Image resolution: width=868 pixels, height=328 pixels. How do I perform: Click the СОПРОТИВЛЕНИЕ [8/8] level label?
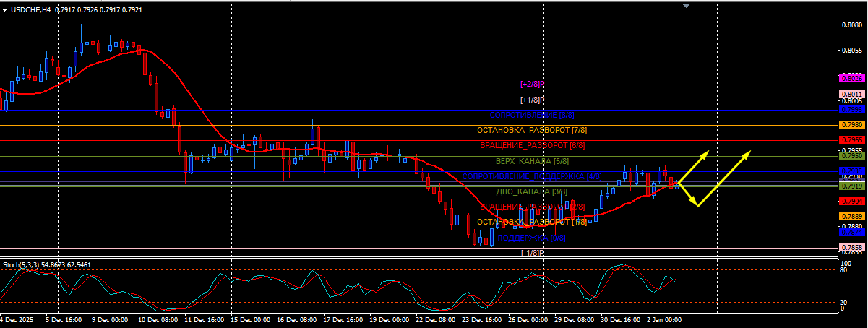click(x=532, y=116)
